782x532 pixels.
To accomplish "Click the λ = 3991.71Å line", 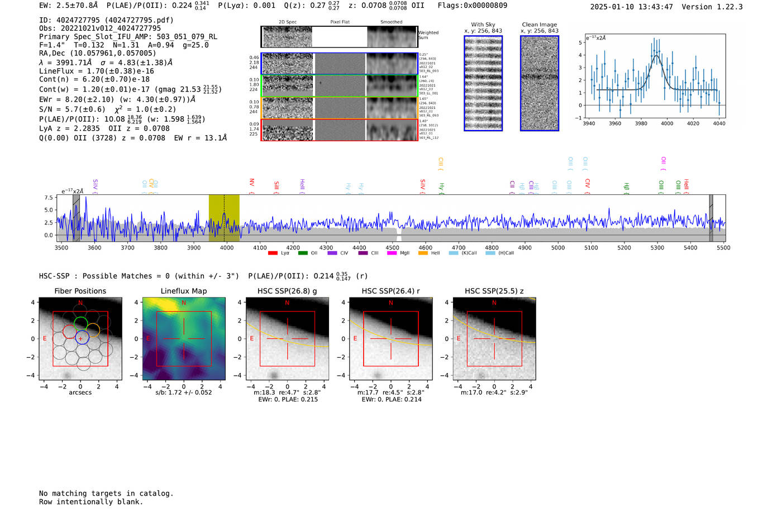I will tap(106, 63).
